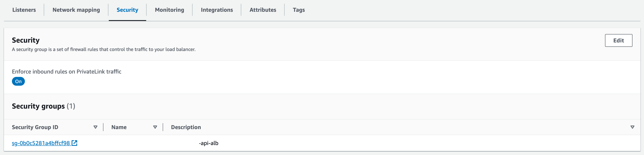Open the Network mapping tab
644x155 pixels.
(x=76, y=10)
